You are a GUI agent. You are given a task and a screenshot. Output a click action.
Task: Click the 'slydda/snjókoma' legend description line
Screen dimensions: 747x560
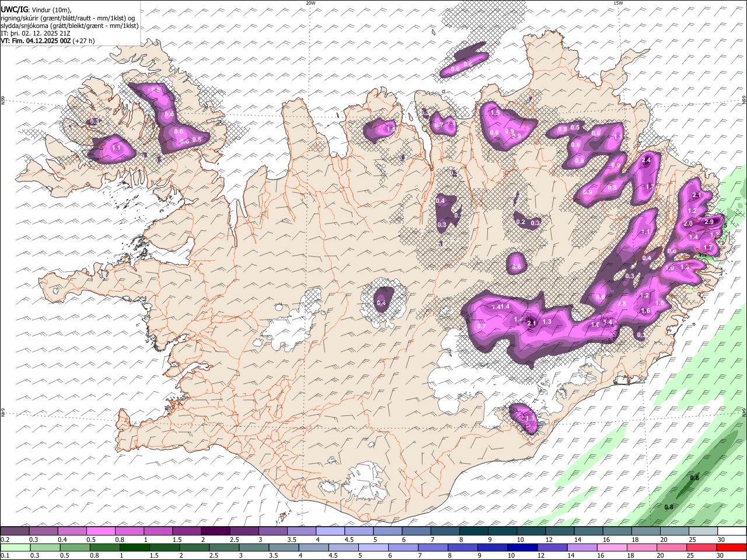coord(69,26)
